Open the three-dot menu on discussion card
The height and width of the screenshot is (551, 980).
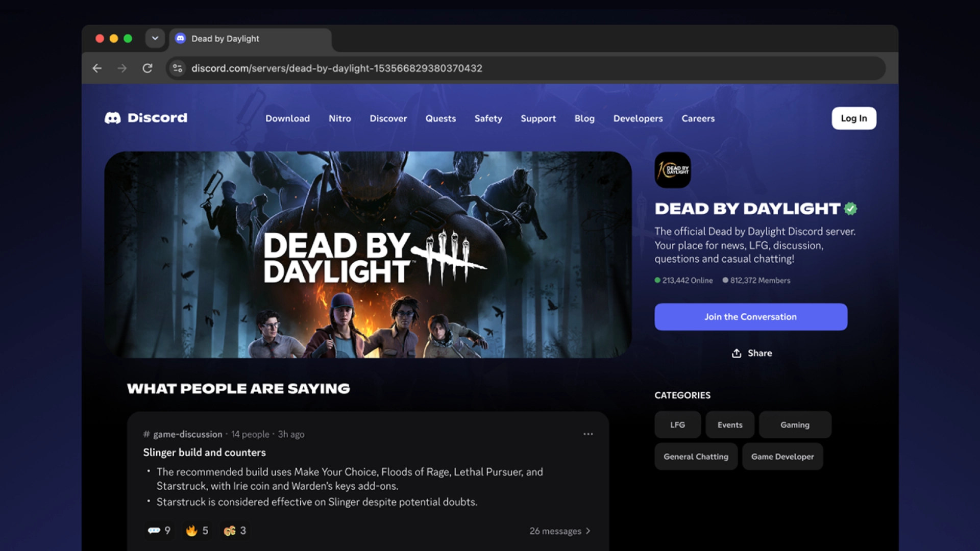click(588, 434)
